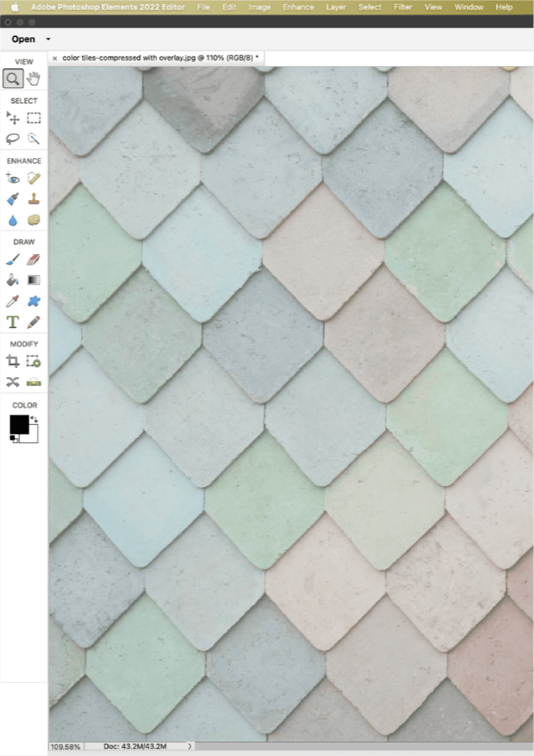Choose the Lasso selection tool
This screenshot has height=756, width=534.
tap(13, 139)
